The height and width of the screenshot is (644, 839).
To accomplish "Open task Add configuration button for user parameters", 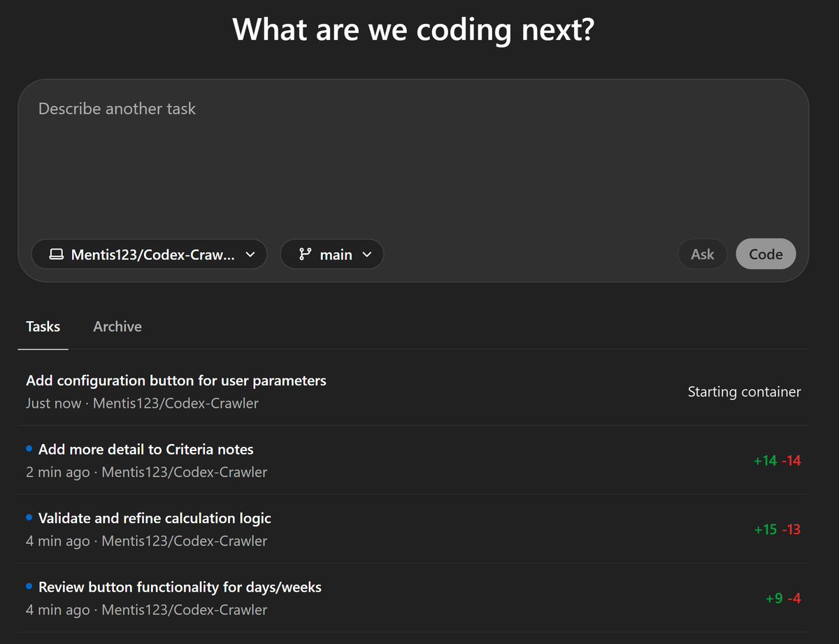I will click(x=413, y=392).
